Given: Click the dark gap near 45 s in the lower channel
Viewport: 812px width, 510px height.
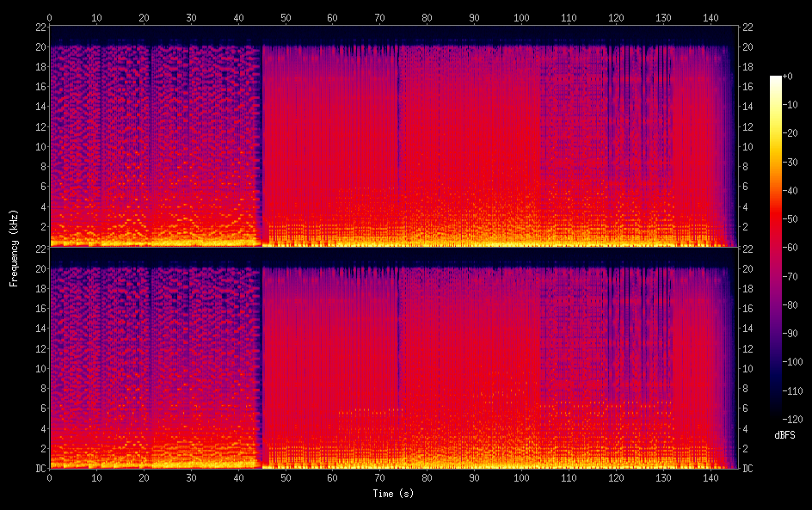Looking at the screenshot, I should pos(261,361).
